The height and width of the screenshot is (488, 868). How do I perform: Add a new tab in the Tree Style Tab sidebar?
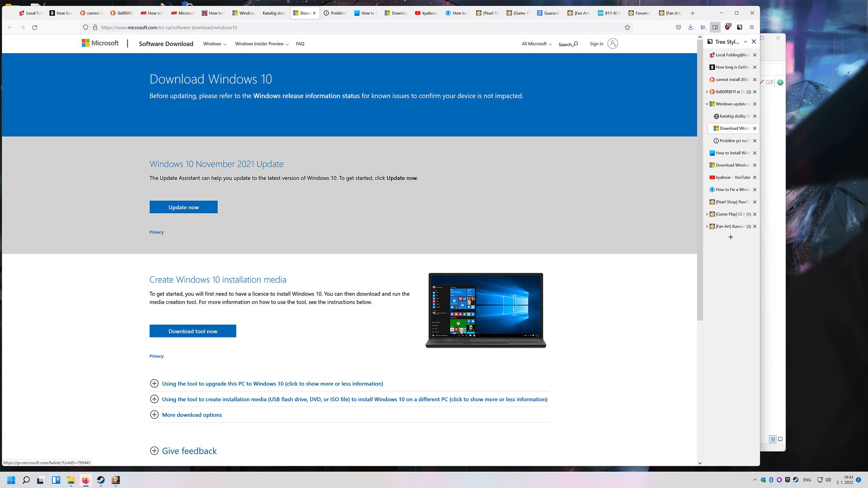tap(731, 237)
